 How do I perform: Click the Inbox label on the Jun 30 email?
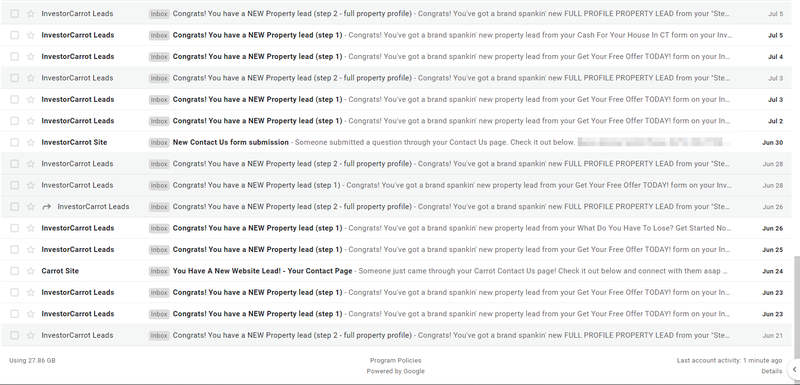tap(159, 143)
